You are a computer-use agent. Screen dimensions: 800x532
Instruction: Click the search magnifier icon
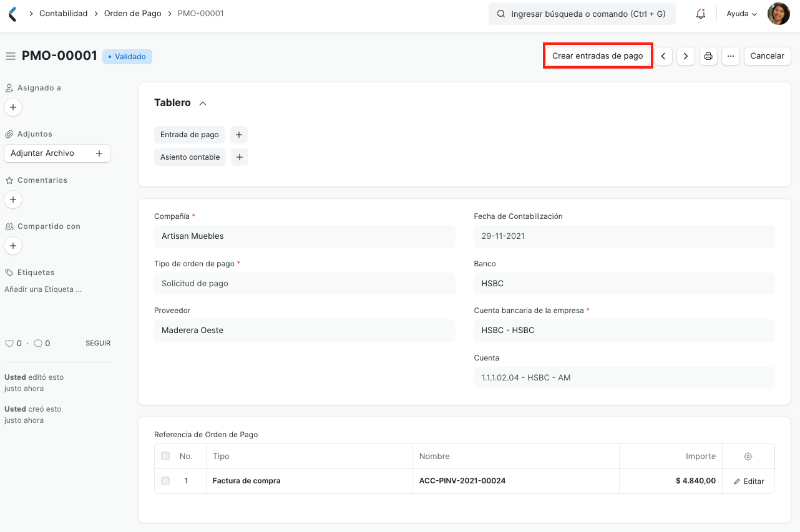coord(500,14)
